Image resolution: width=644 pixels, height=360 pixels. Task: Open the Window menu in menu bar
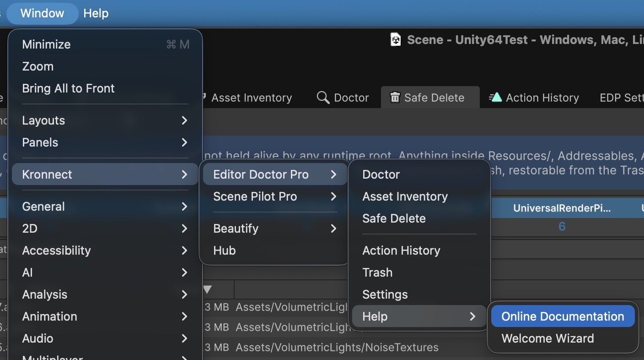(x=43, y=13)
